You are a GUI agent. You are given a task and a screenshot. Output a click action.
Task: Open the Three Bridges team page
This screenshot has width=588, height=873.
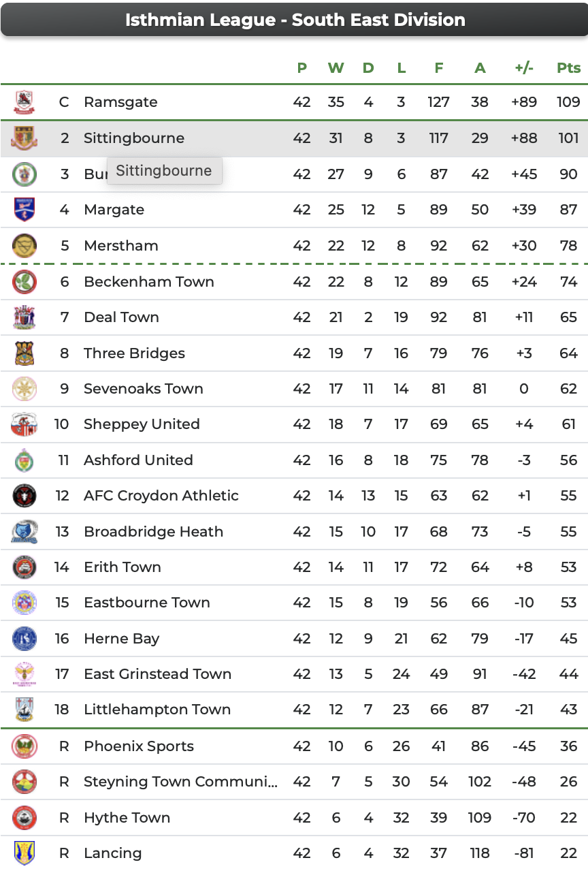(134, 353)
